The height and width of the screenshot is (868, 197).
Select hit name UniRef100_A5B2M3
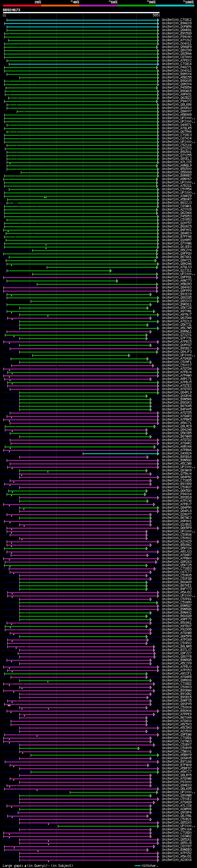[x=177, y=284]
